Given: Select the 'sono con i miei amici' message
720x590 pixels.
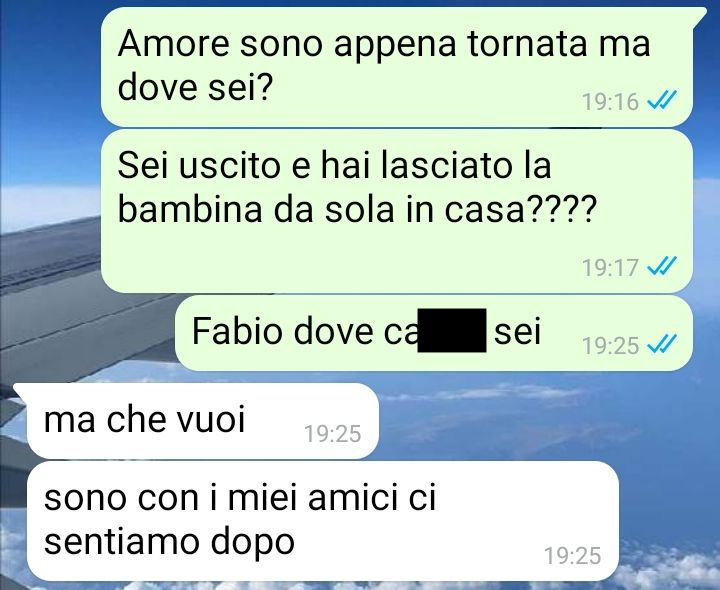Looking at the screenshot, I should 323,521.
